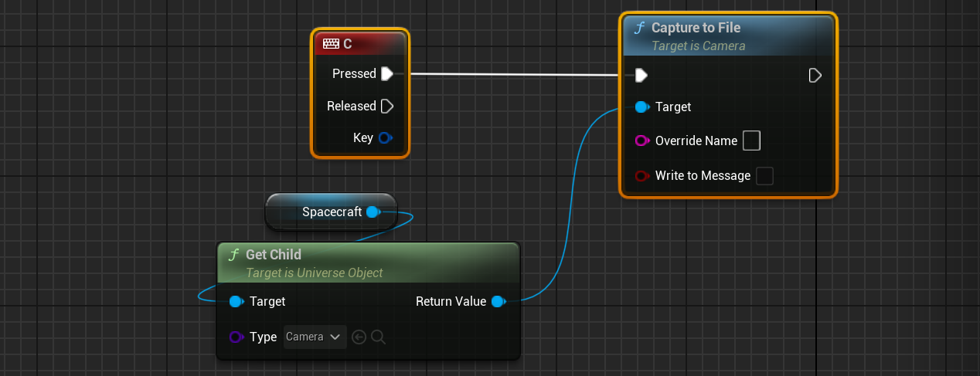Click the Override Name input pin
This screenshot has height=376, width=980.
(x=642, y=141)
